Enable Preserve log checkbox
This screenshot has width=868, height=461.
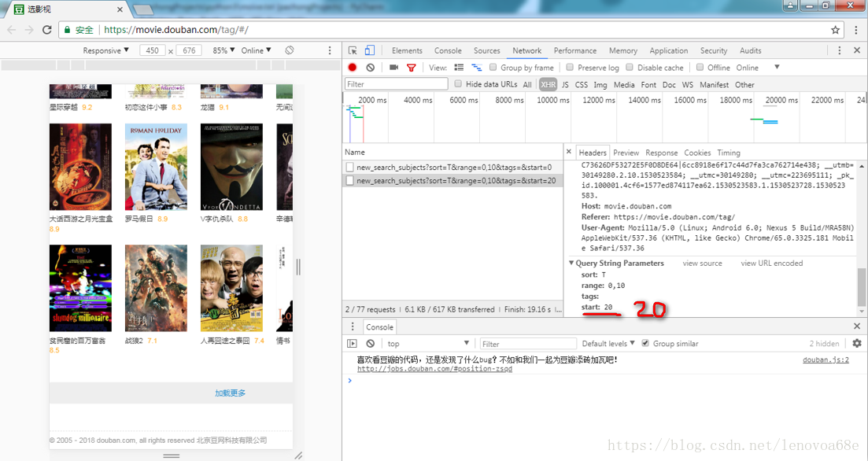(570, 68)
